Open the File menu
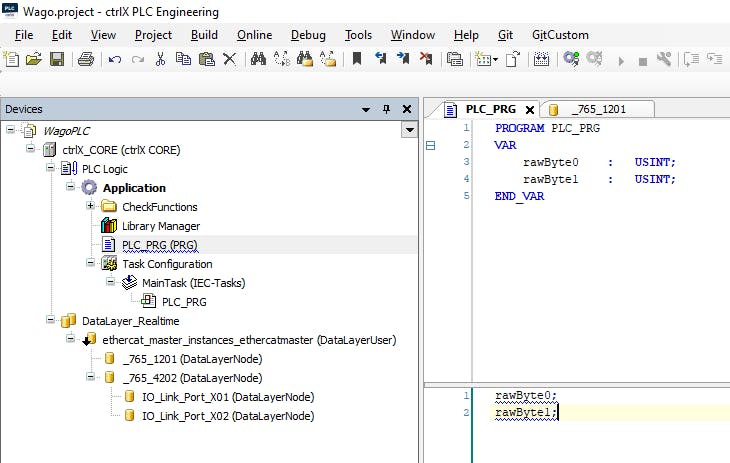Image resolution: width=730 pixels, height=463 pixels. tap(24, 35)
